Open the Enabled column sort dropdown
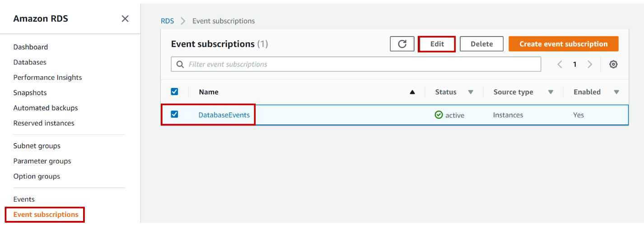644x225 pixels. coord(616,92)
